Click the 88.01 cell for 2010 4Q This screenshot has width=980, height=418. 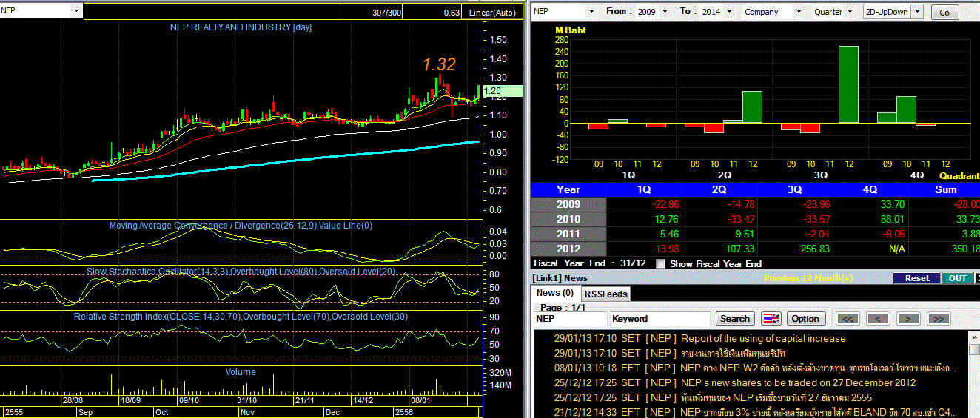pos(870,219)
